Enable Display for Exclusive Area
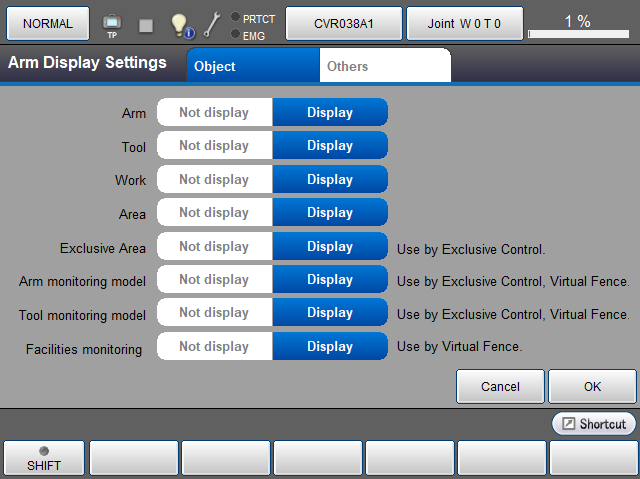Viewport: 640px width, 479px height. click(x=330, y=247)
